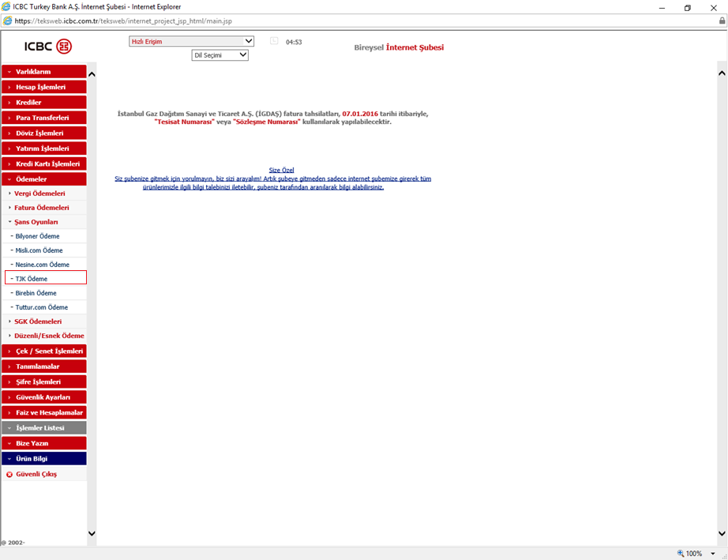Click the 07.01.2016 date text
The width and height of the screenshot is (728, 560).
point(360,114)
